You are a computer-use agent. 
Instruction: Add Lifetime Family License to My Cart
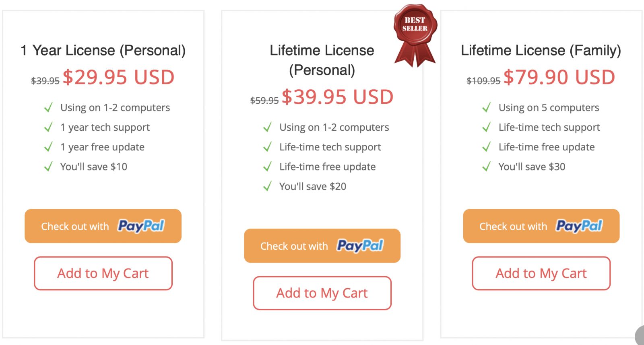[x=541, y=273]
